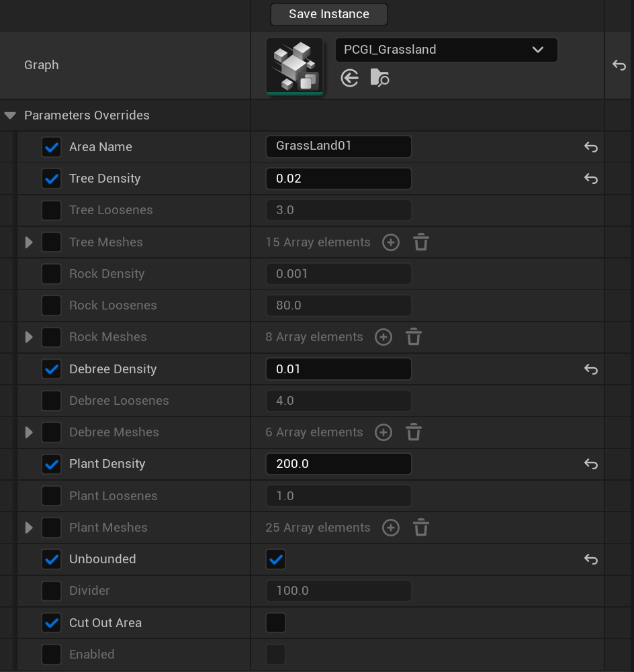Click the '25 Array elements' text
This screenshot has width=634, height=672.
tap(318, 528)
